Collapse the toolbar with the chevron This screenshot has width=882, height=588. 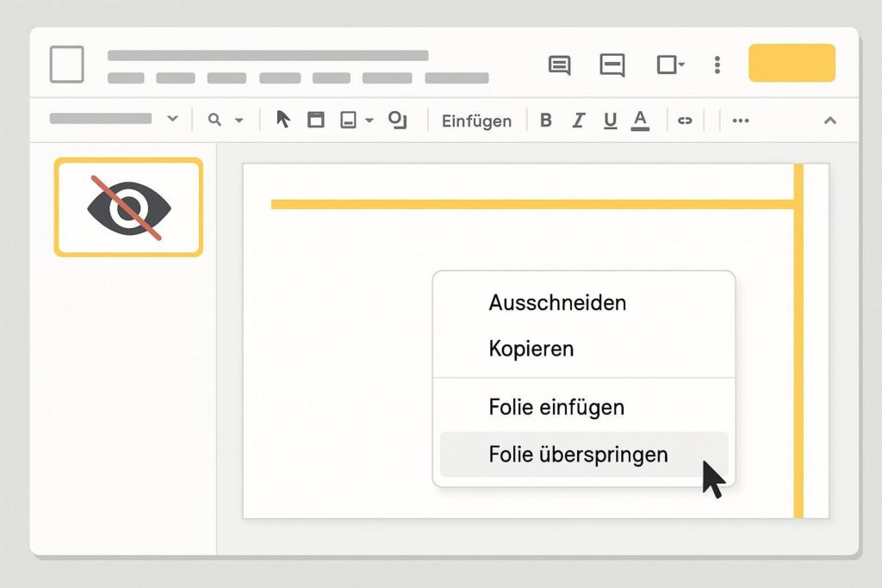click(x=829, y=121)
